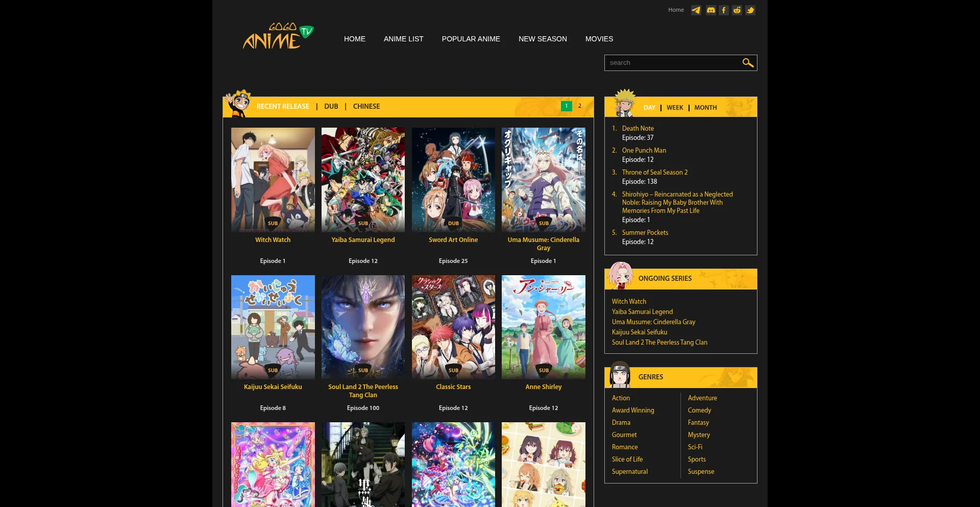Select the Suspense genre
This screenshot has height=507, width=980.
pyautogui.click(x=701, y=472)
